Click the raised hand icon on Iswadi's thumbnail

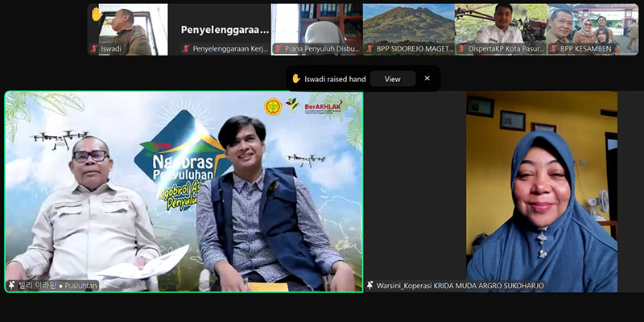click(97, 14)
